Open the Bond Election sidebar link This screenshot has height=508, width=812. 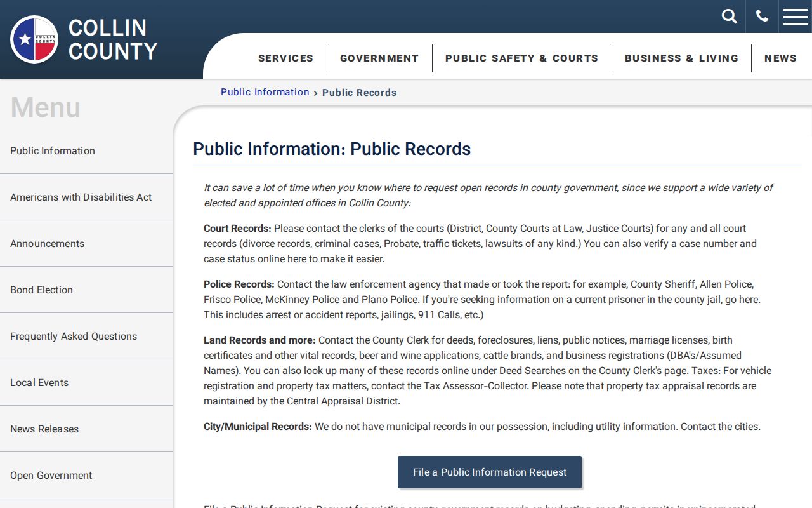coord(86,290)
